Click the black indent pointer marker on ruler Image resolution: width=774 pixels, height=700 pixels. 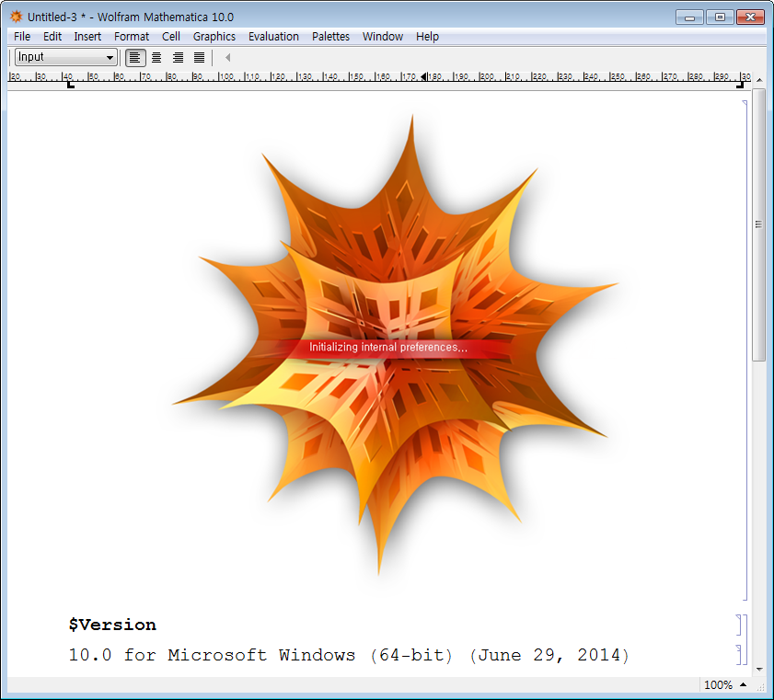pyautogui.click(x=423, y=77)
